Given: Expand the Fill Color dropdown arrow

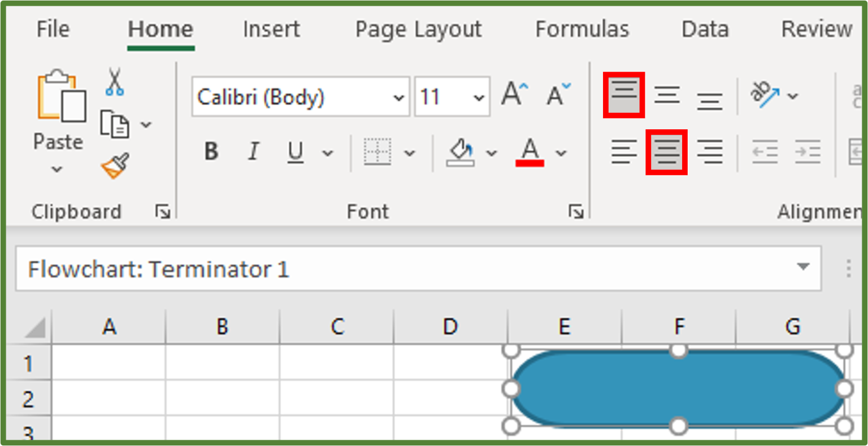Looking at the screenshot, I should click(x=491, y=153).
